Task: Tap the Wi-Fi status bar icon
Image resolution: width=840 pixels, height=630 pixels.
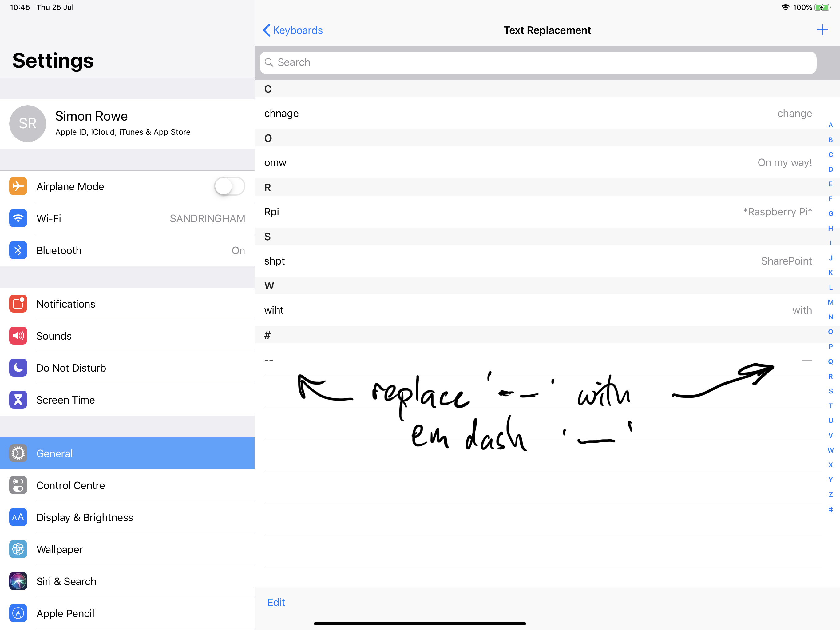Action: click(785, 7)
